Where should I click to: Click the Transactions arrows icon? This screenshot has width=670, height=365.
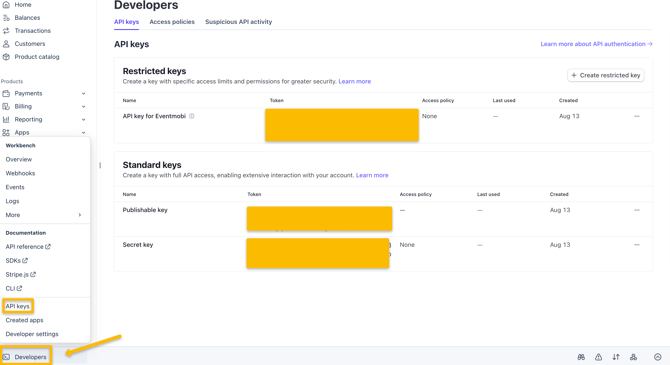(6, 31)
